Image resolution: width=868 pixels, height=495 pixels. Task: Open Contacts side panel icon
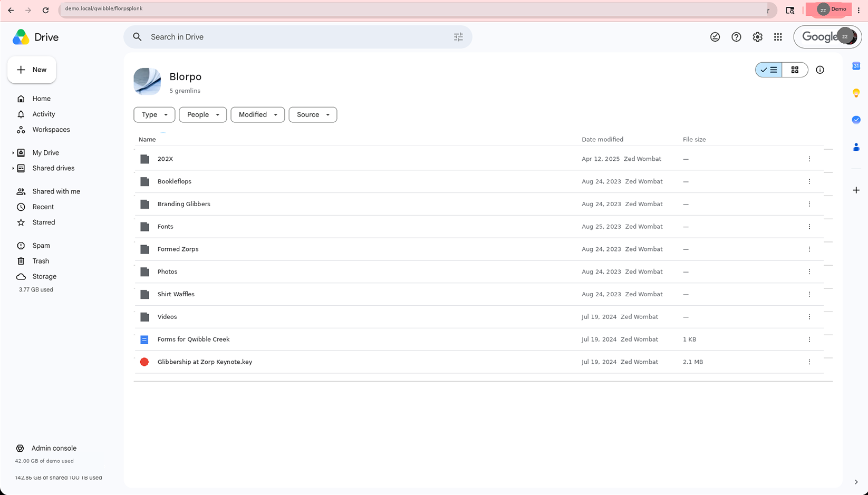[x=856, y=147]
